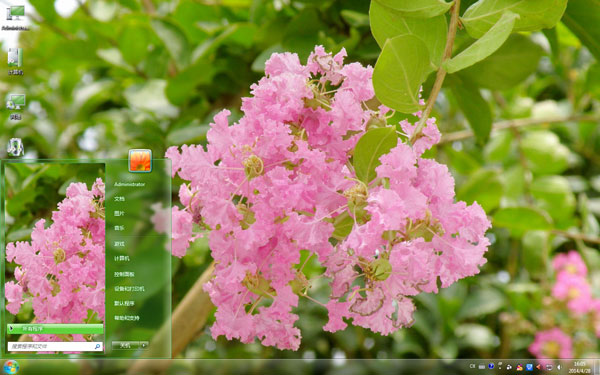600x375 pixels.
Task: Click the display monitor tray icon
Action: point(549,367)
